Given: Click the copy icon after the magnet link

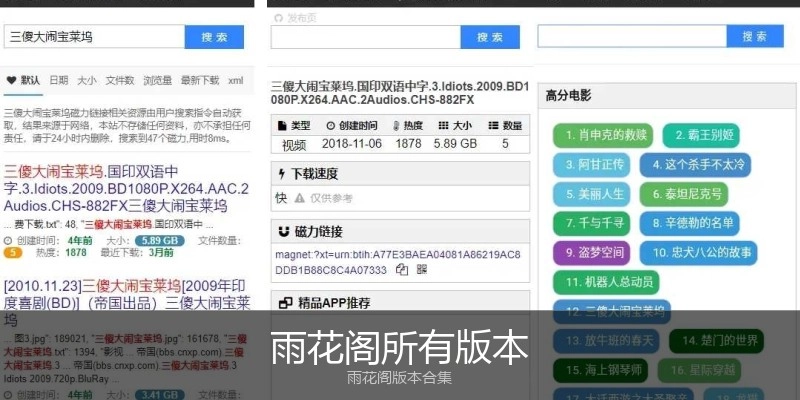Looking at the screenshot, I should click(x=402, y=270).
